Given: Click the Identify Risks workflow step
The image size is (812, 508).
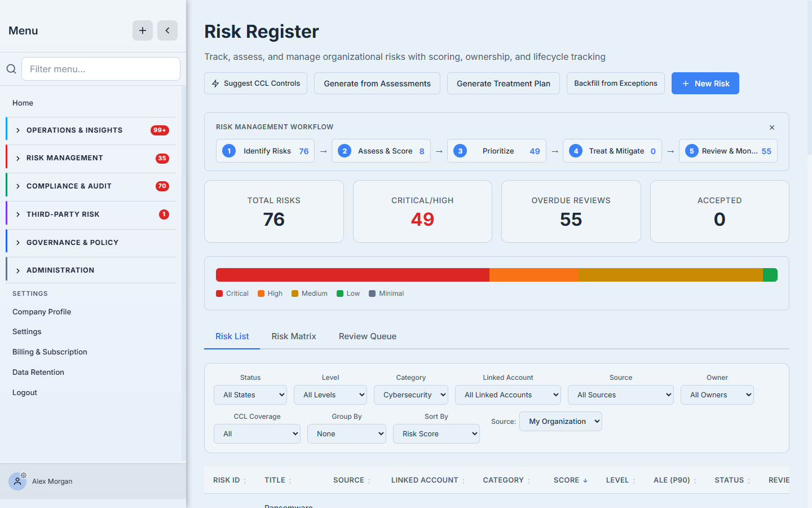Looking at the screenshot, I should point(266,151).
